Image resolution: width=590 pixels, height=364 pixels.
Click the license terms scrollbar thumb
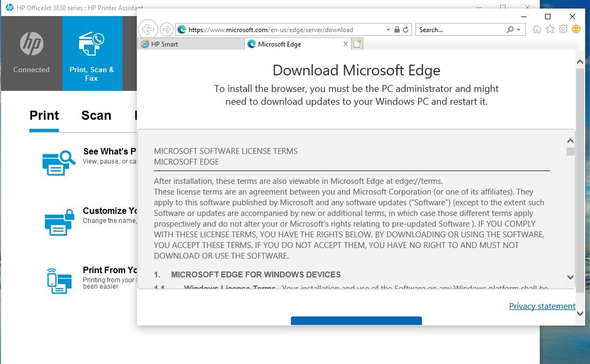click(570, 151)
